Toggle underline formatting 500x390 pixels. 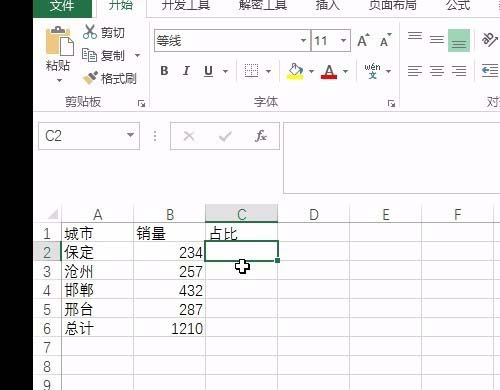(x=208, y=71)
